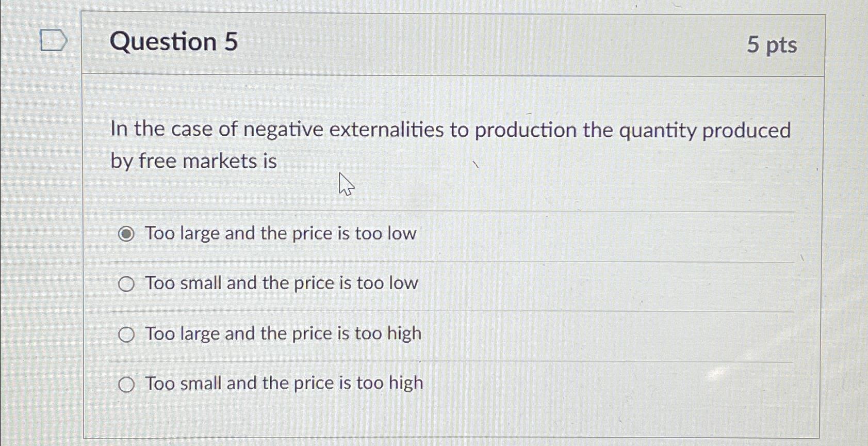Image resolution: width=868 pixels, height=446 pixels.
Task: Click the answer text 'Too large and the price is too high'
Action: [x=283, y=334]
